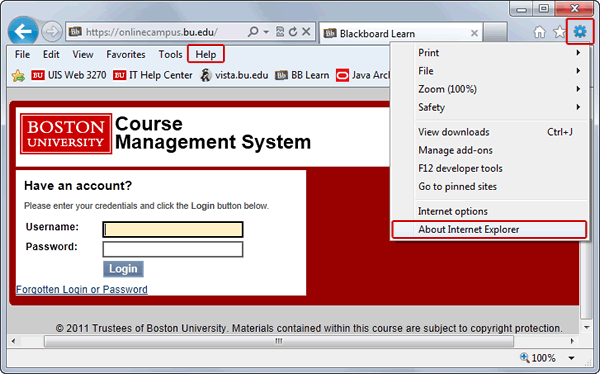The image size is (600, 374).
Task: Expand the File submenu in gear menu
Action: coord(489,71)
